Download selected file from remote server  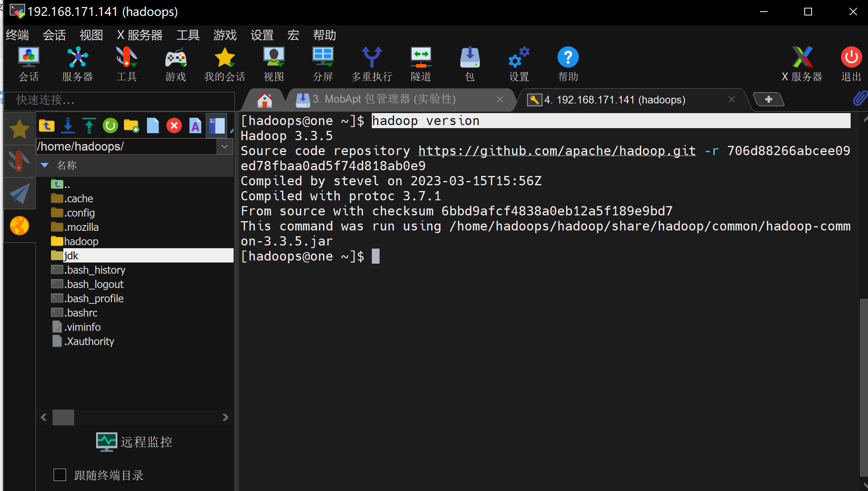68,125
